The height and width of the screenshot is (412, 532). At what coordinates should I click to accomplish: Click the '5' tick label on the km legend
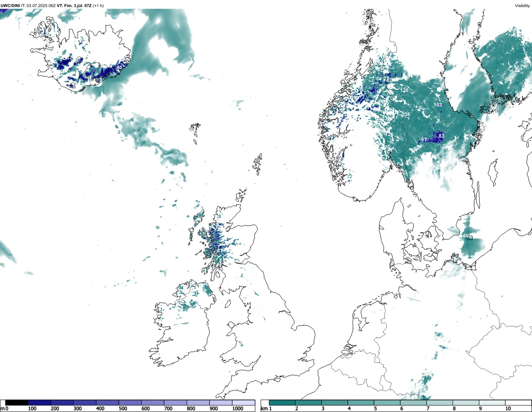375,409
